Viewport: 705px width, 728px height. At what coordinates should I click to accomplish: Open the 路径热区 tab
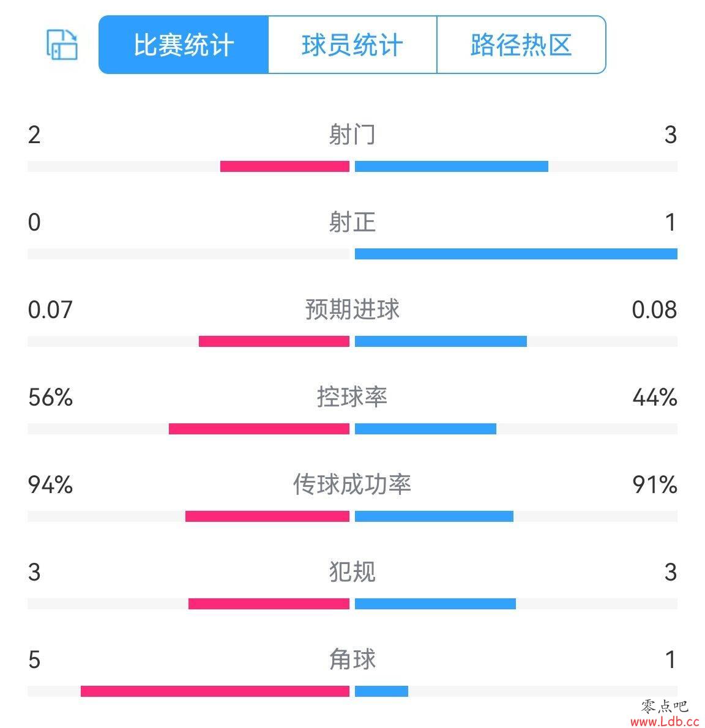[521, 45]
